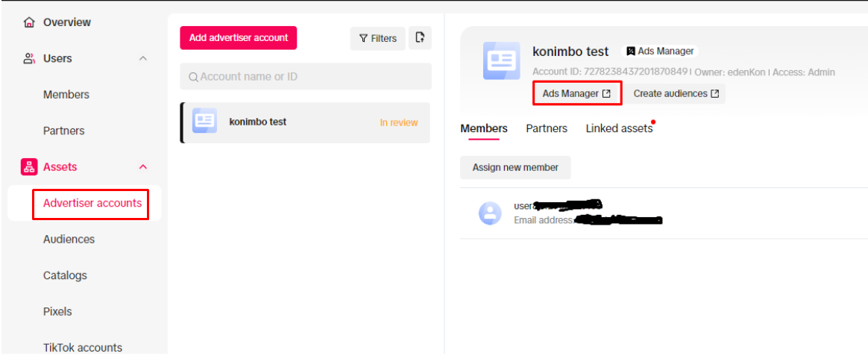Open the Filters button

[377, 38]
